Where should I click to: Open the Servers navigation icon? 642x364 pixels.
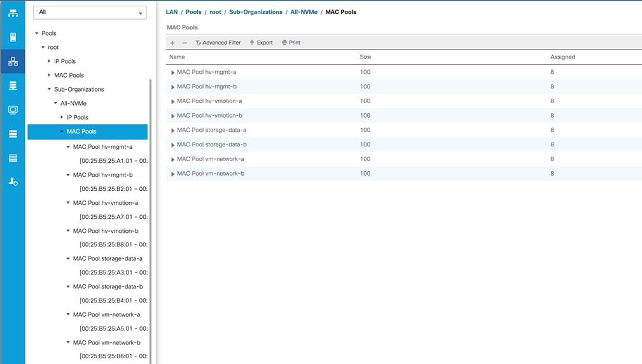pos(13,38)
